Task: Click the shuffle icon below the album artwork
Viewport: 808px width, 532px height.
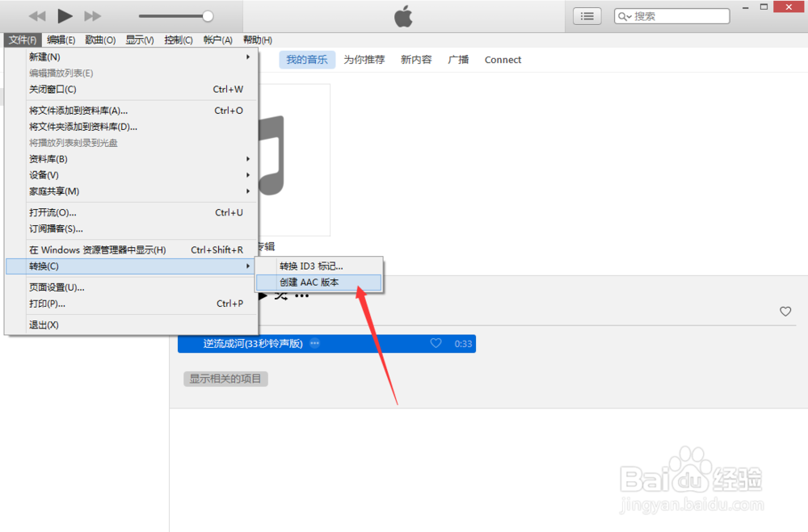Action: click(281, 295)
